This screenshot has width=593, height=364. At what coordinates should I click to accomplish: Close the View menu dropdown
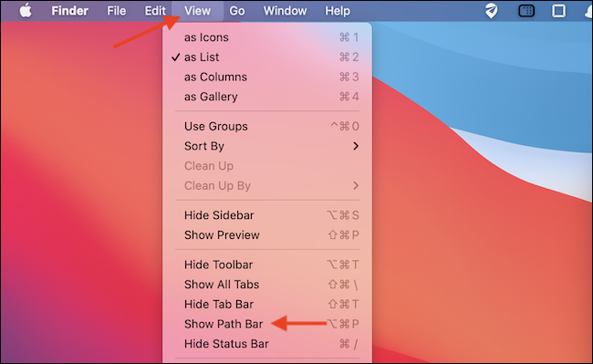(x=197, y=11)
